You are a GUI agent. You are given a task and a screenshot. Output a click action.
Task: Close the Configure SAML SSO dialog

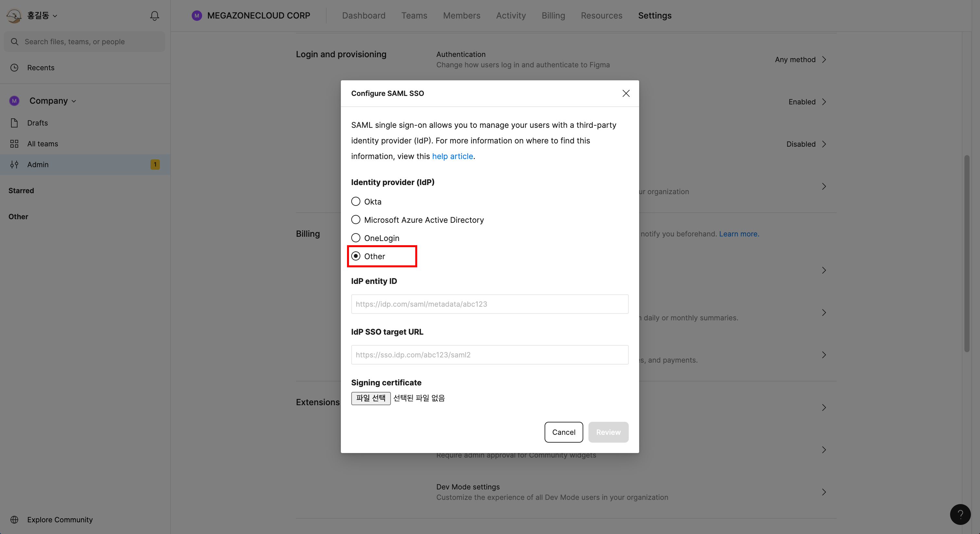pyautogui.click(x=626, y=93)
